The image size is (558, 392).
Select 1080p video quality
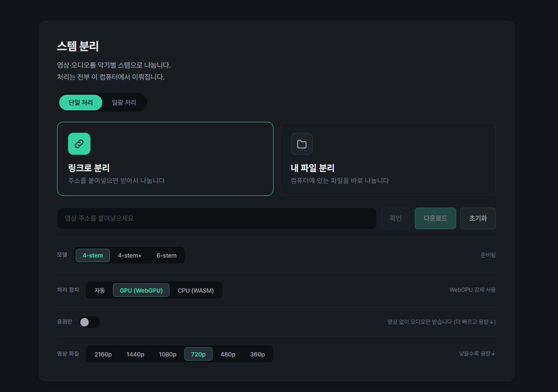click(x=168, y=354)
